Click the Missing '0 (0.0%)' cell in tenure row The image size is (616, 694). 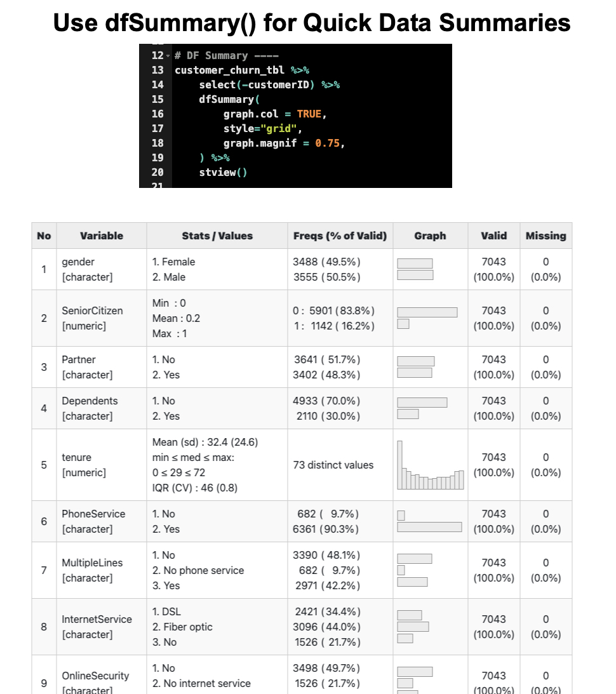point(546,465)
